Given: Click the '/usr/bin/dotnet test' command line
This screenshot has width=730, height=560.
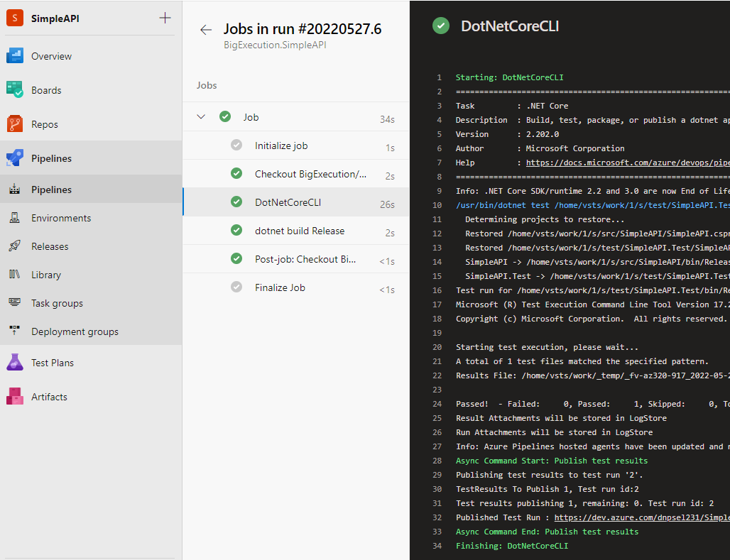Looking at the screenshot, I should point(593,205).
